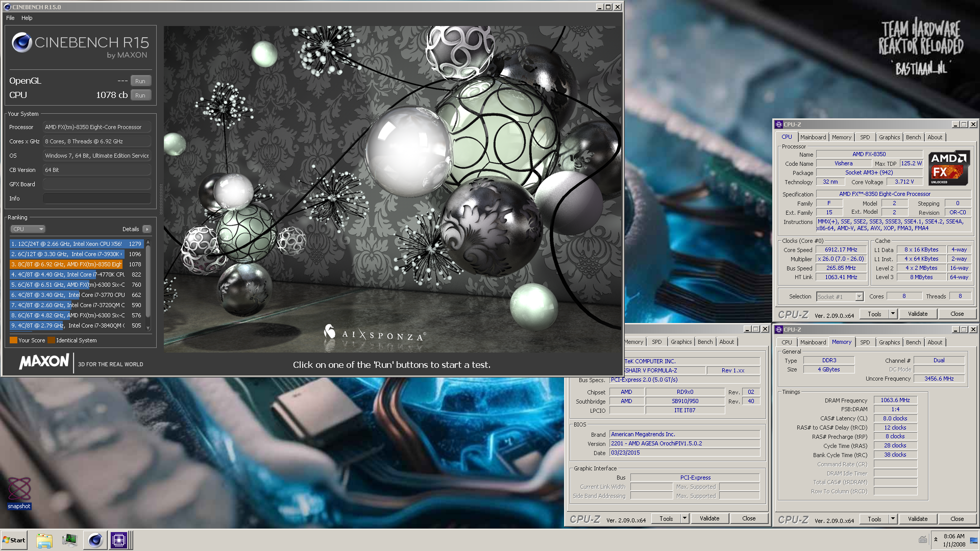
Task: Select ranking row 1 Intel Xeon 1279
Action: [x=77, y=244]
